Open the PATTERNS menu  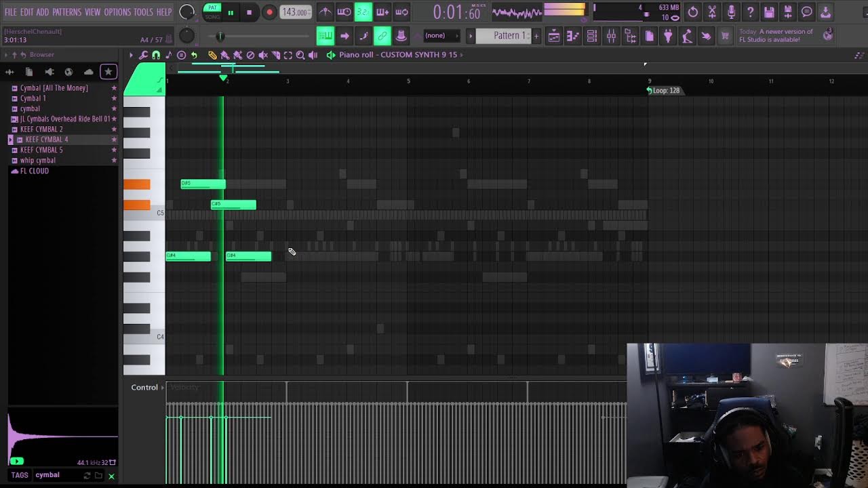click(x=67, y=12)
